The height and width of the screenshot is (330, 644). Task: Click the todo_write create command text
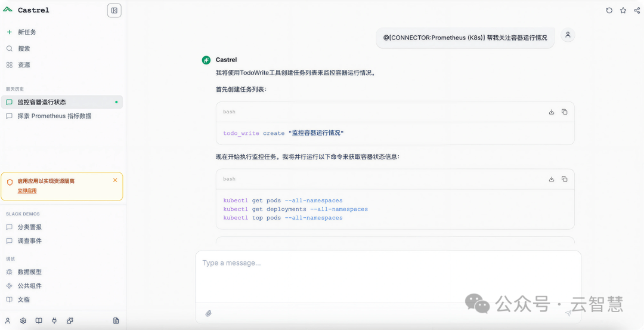tap(283, 133)
